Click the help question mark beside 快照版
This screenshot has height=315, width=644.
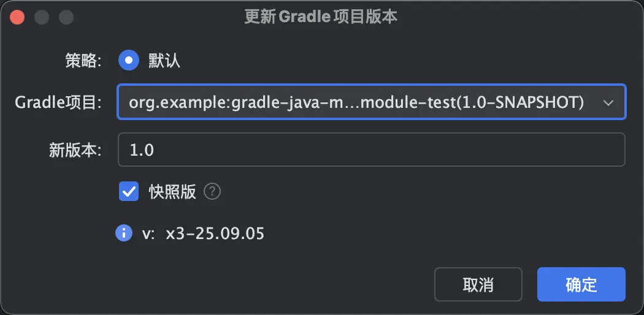[x=212, y=192]
